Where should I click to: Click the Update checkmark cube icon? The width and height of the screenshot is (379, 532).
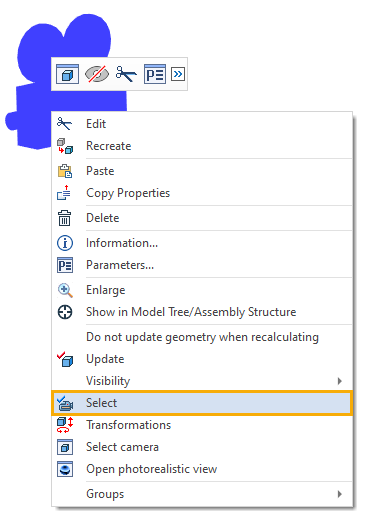(65, 359)
